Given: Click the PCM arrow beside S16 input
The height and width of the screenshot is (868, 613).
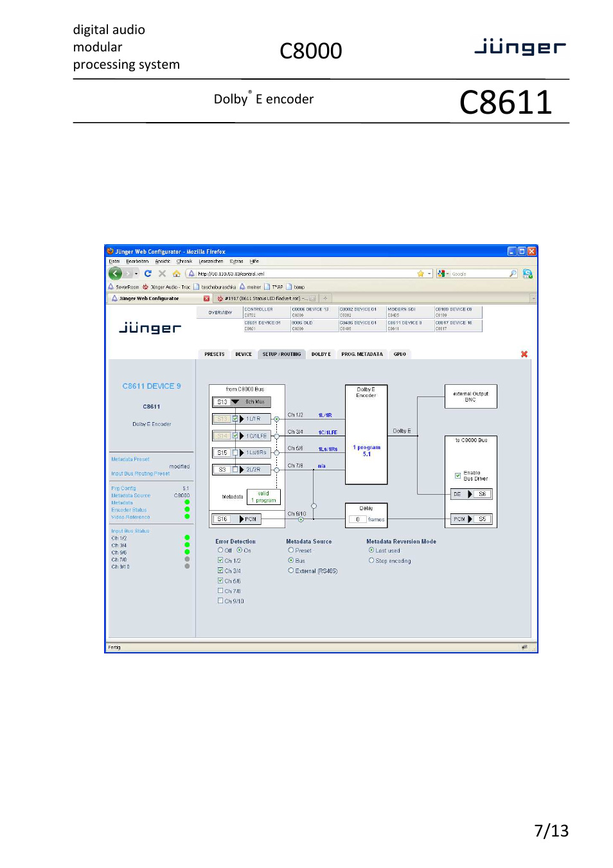Looking at the screenshot, I should [x=242, y=519].
